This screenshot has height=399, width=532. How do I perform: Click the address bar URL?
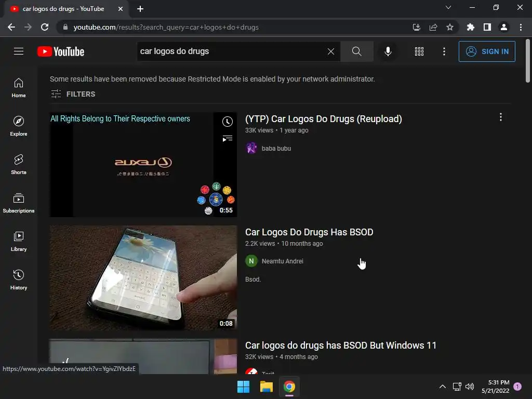click(166, 27)
